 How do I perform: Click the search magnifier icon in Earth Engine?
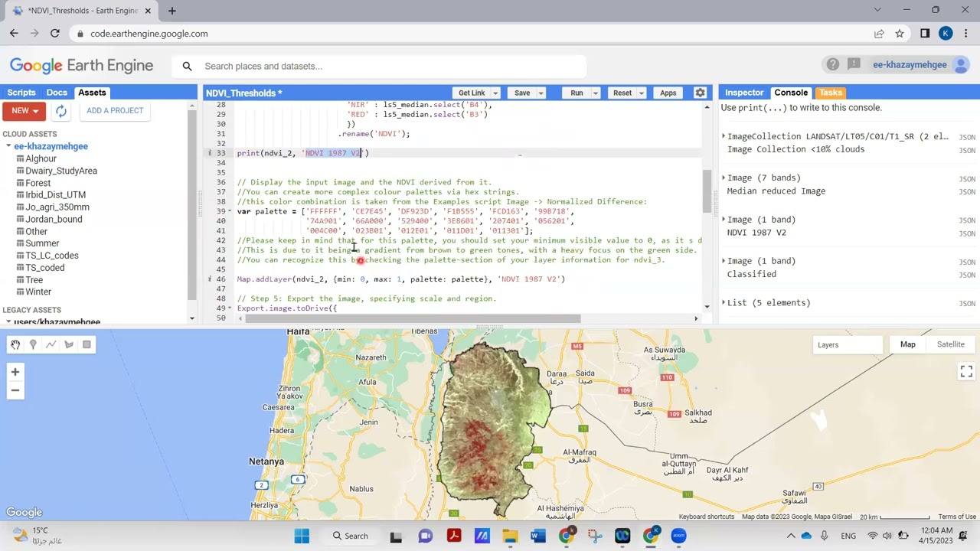tap(187, 66)
